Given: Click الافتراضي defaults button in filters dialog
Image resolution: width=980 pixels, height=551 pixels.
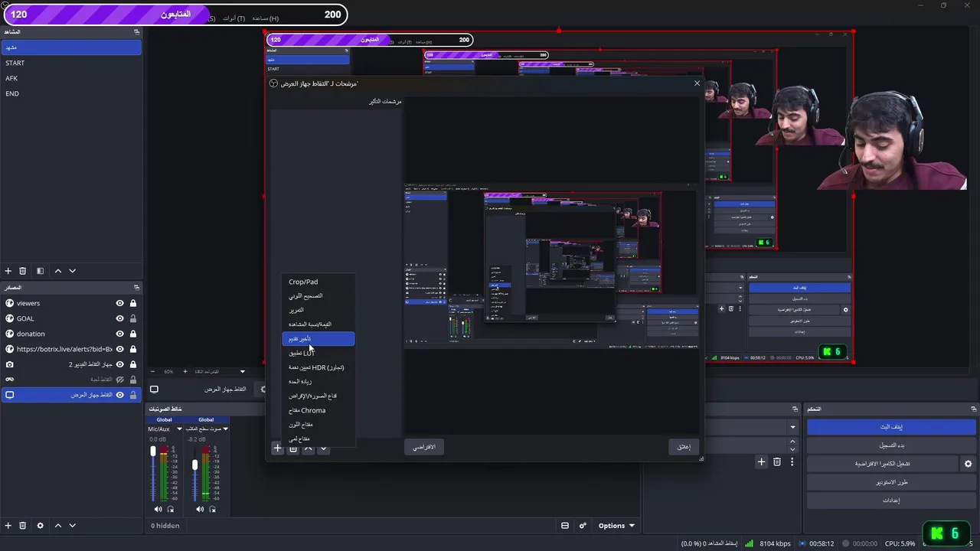Looking at the screenshot, I should [423, 447].
